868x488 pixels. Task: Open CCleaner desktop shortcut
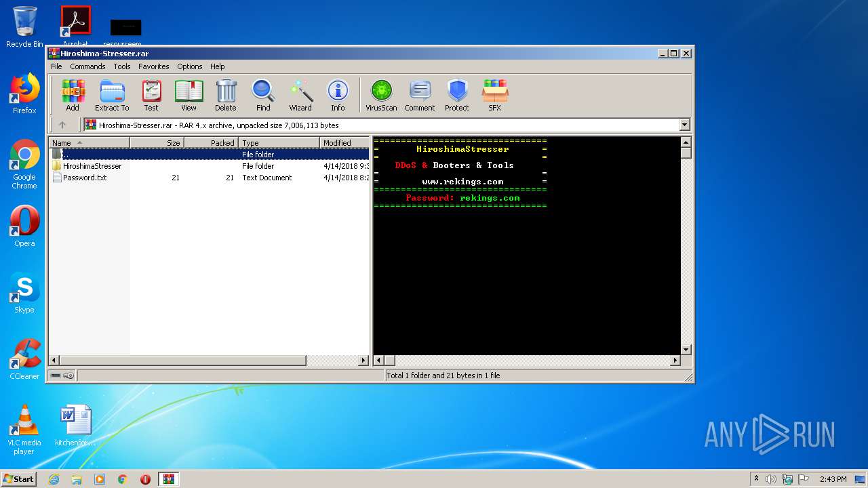pos(24,359)
